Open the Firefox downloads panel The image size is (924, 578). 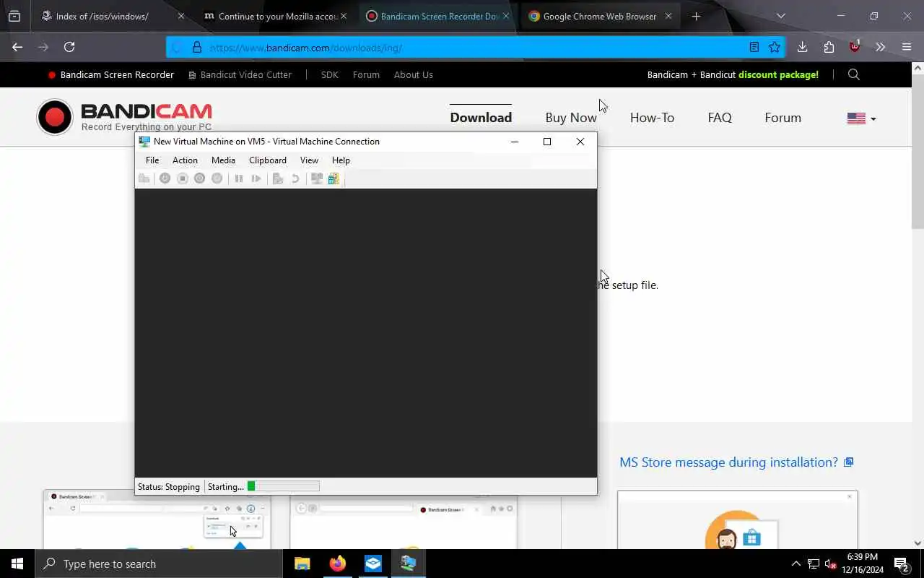[x=802, y=47]
